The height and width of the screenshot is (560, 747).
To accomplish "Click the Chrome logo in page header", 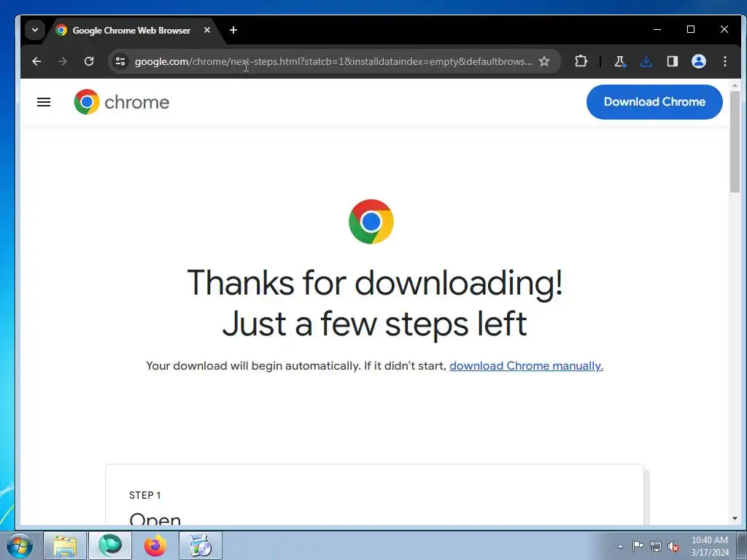I will 122,102.
